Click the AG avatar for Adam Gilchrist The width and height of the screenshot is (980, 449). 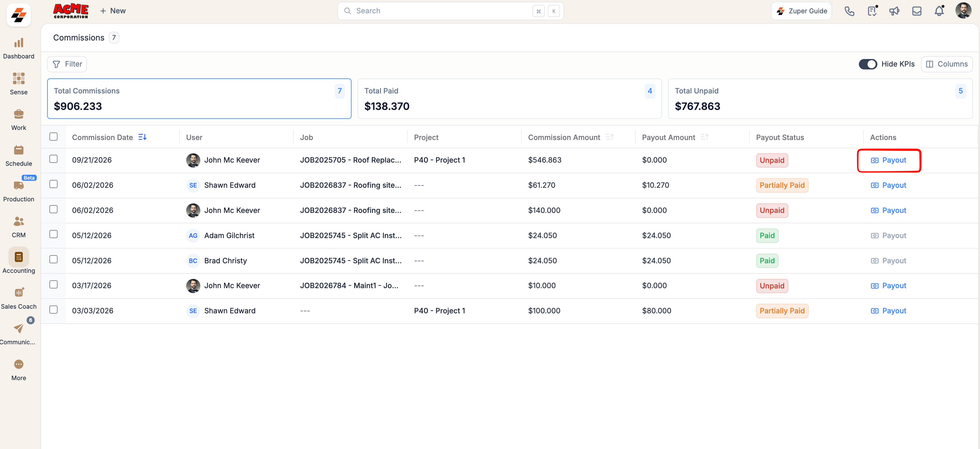[x=193, y=235]
